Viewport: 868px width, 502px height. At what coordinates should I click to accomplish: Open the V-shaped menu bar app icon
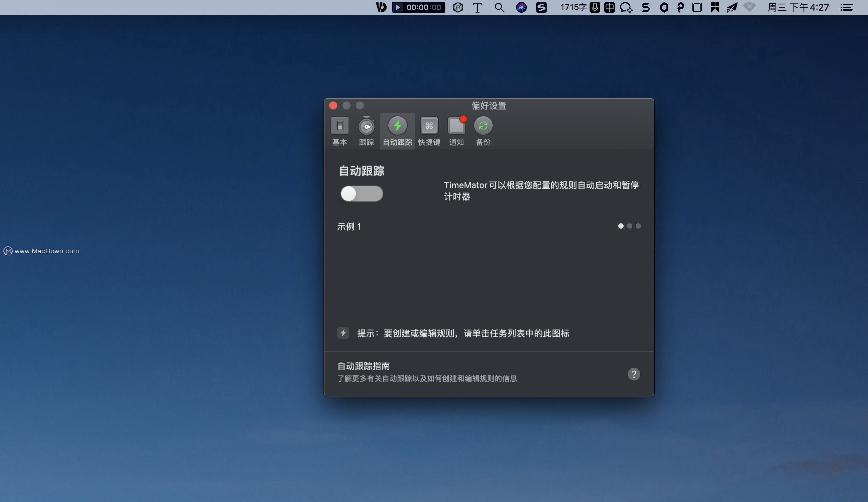(x=381, y=7)
